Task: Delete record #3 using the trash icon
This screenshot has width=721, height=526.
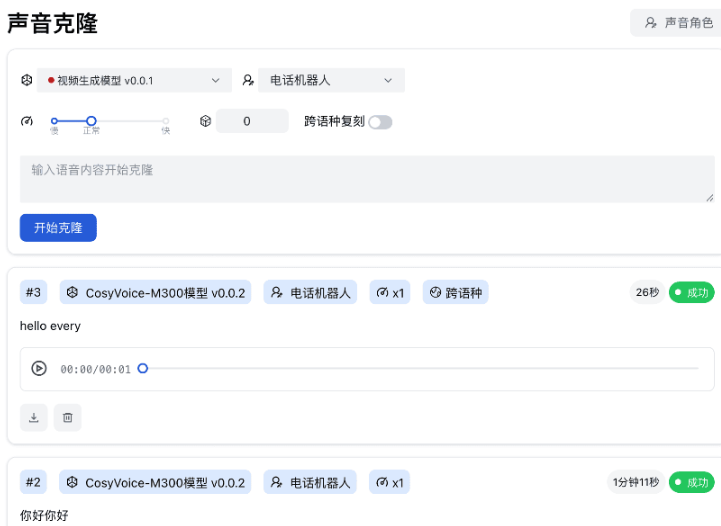Action: tap(68, 418)
